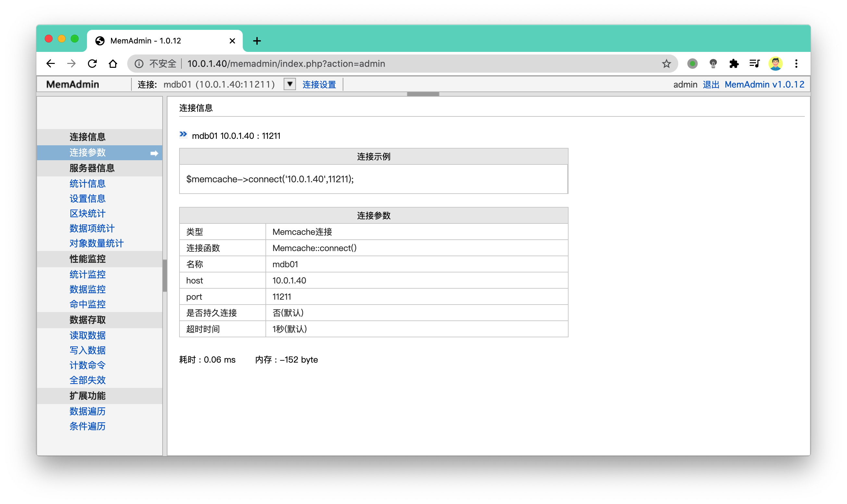Image resolution: width=847 pixels, height=504 pixels.
Task: Open 设置信息 in the sidebar
Action: coord(87,199)
